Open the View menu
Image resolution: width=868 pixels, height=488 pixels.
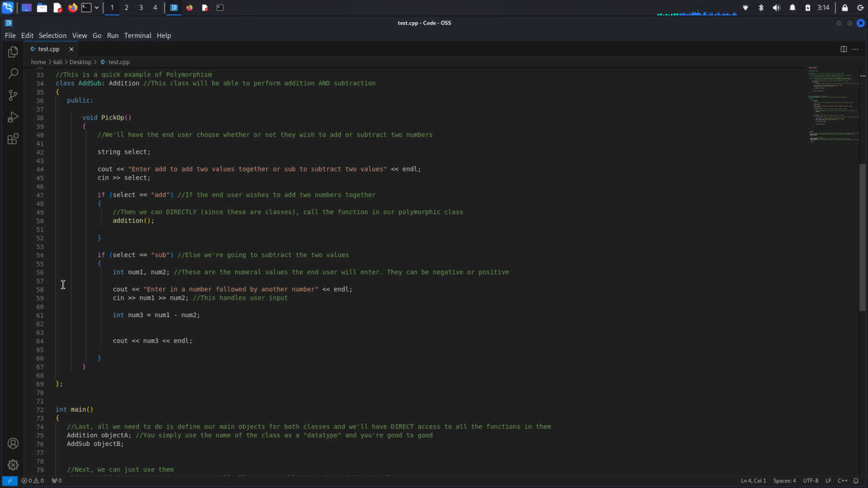pos(79,36)
